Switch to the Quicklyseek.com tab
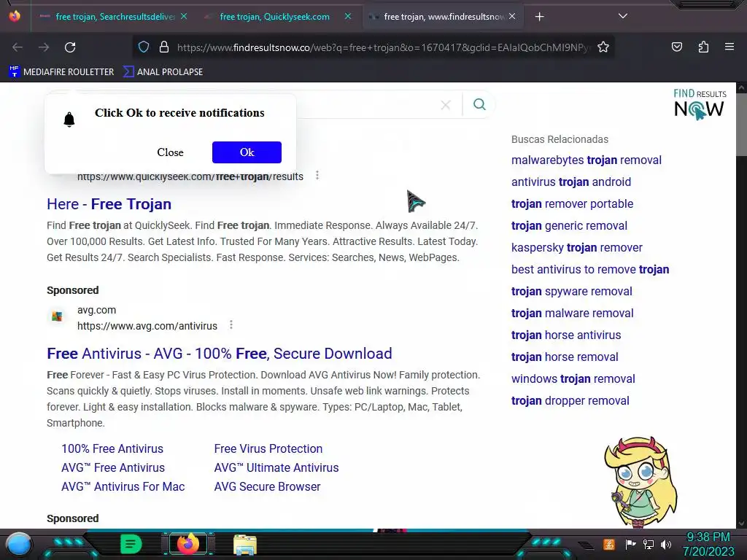 coord(274,17)
